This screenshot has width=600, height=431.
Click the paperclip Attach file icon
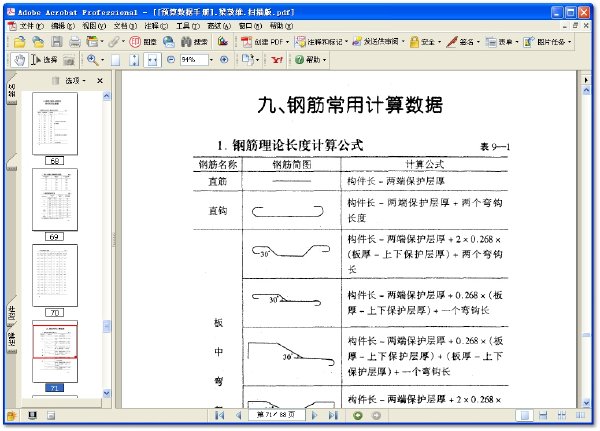click(x=113, y=42)
